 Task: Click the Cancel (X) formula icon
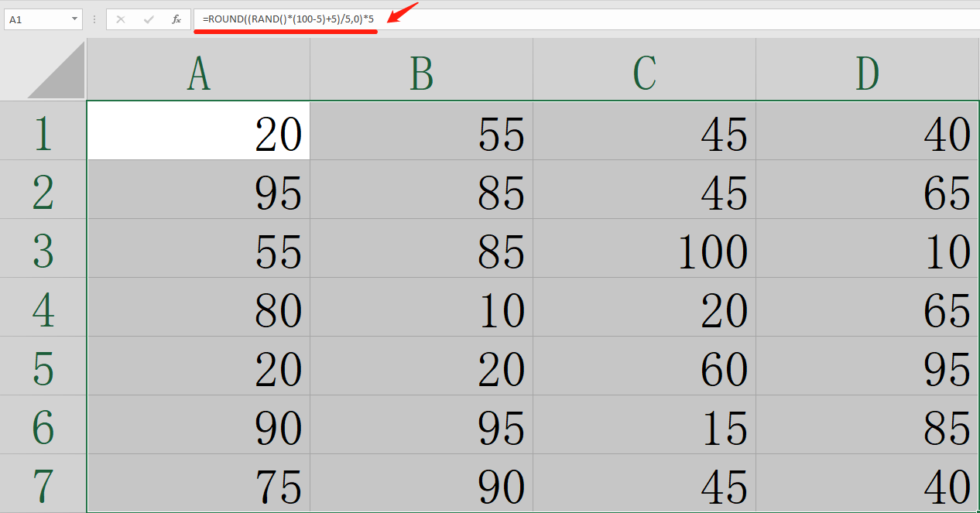pyautogui.click(x=121, y=19)
